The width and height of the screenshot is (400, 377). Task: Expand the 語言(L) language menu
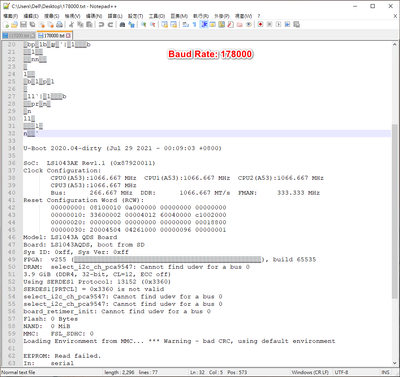[x=115, y=16]
